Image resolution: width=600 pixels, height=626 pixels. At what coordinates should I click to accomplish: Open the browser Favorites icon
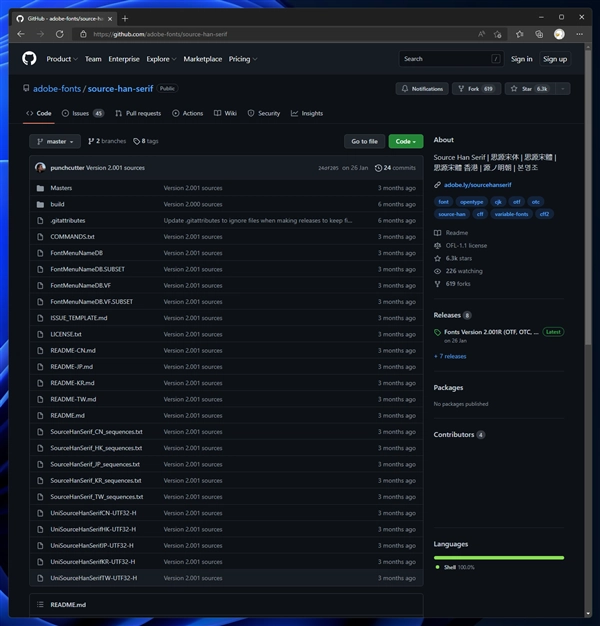tap(519, 34)
